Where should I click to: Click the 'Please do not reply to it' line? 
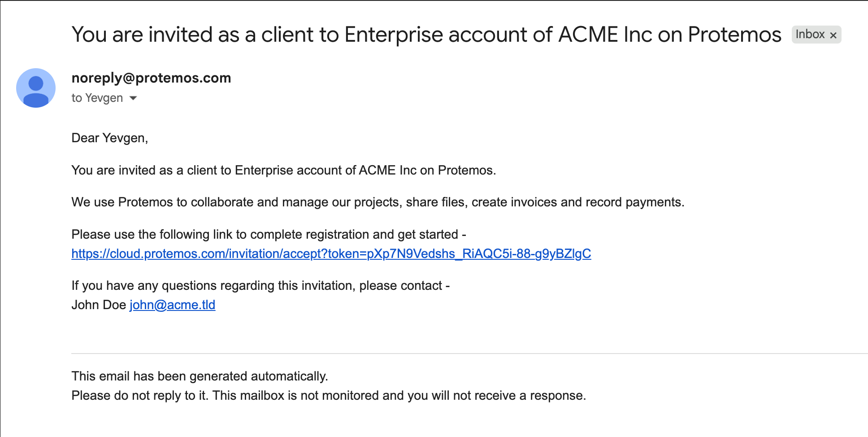(328, 395)
